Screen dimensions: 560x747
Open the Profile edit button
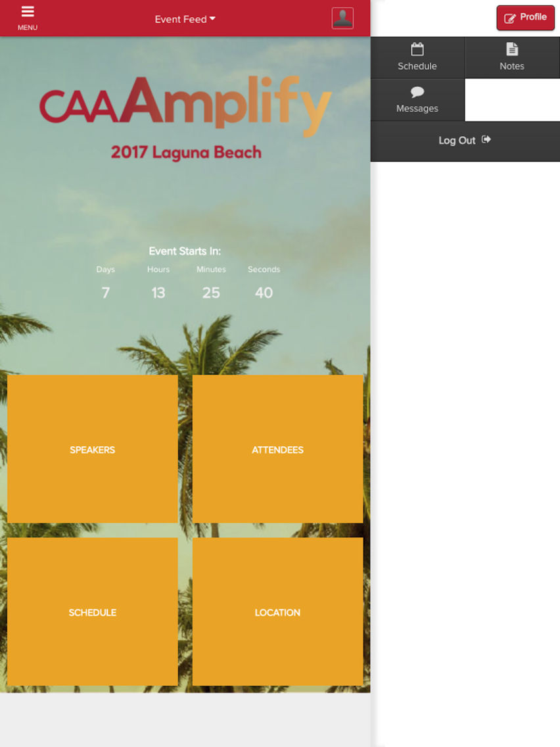(x=525, y=18)
